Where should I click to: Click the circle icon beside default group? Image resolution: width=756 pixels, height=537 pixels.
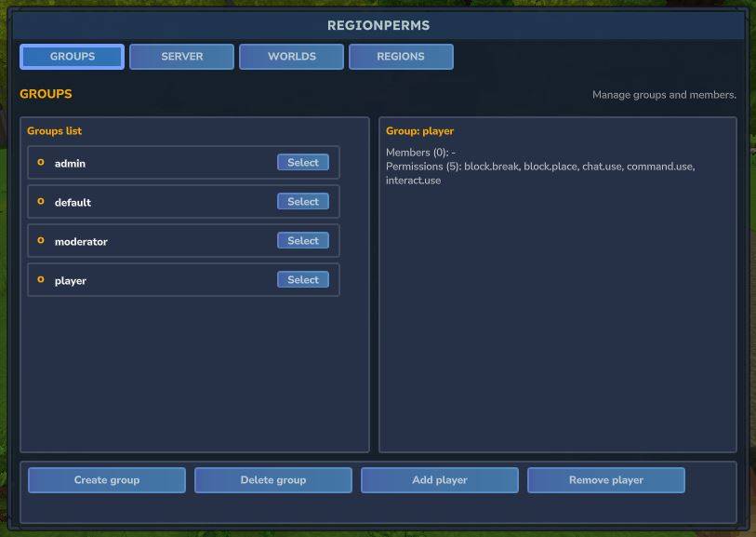pyautogui.click(x=41, y=202)
